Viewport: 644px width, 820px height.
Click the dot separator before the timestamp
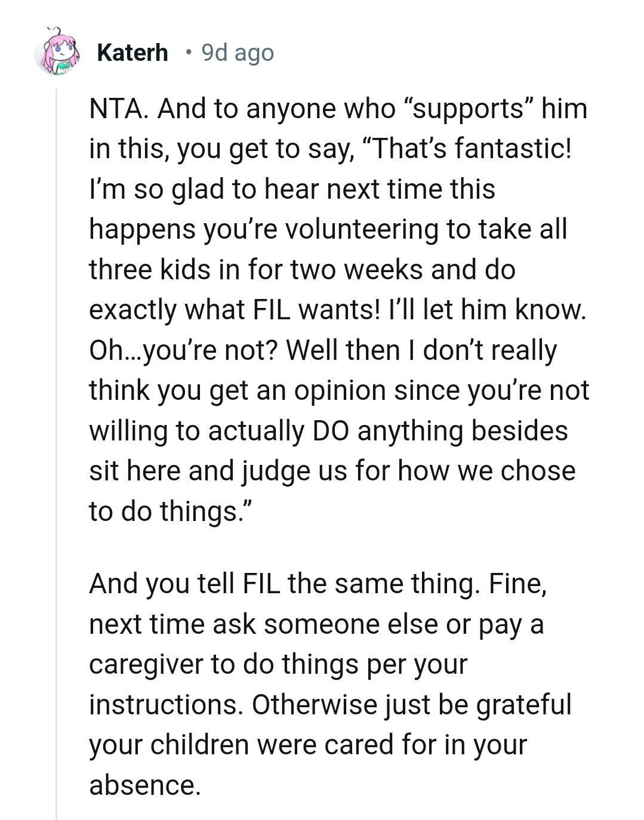188,53
